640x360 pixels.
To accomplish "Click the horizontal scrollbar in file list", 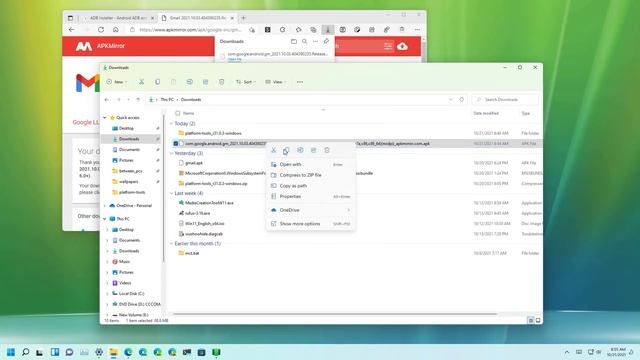I will click(x=335, y=314).
